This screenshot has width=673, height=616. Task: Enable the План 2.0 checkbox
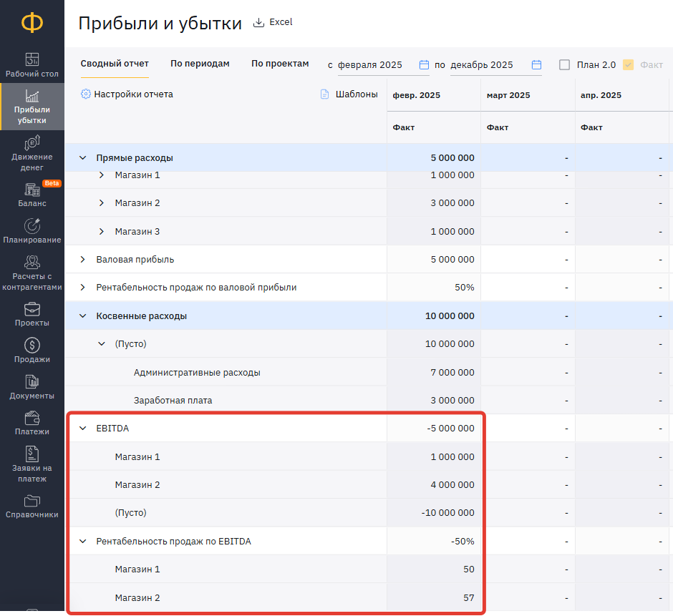pos(564,65)
